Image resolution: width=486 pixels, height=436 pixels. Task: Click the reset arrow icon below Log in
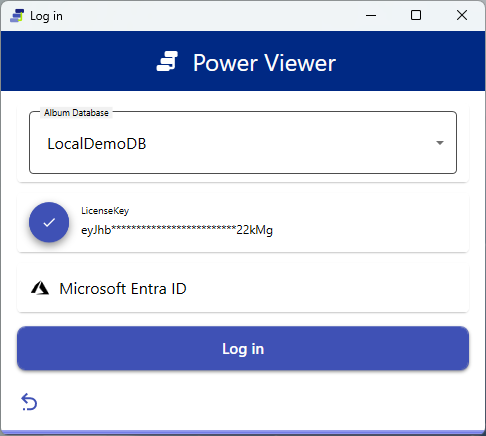29,402
